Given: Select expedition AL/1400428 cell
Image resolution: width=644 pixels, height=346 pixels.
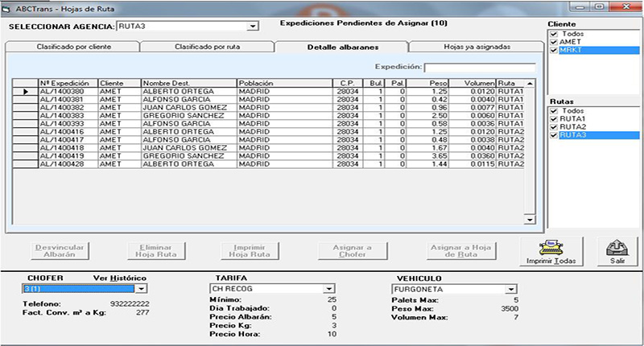Looking at the screenshot, I should pyautogui.click(x=68, y=164).
